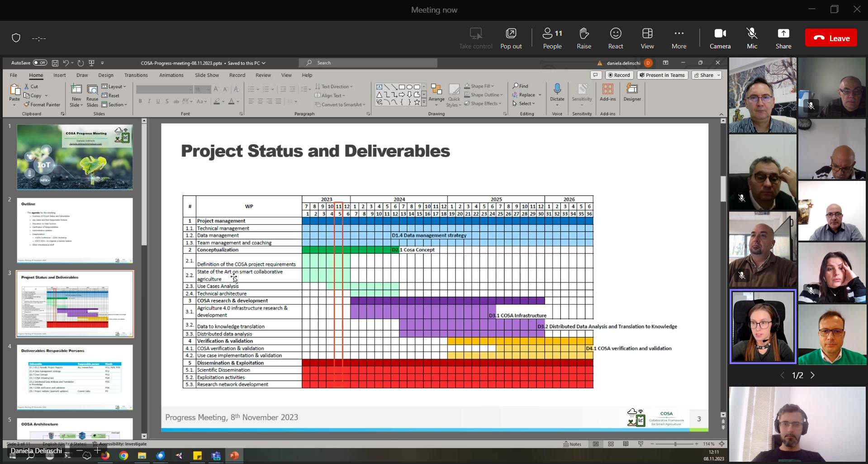Click the Present in Teams button
The width and height of the screenshot is (868, 464).
(x=662, y=75)
